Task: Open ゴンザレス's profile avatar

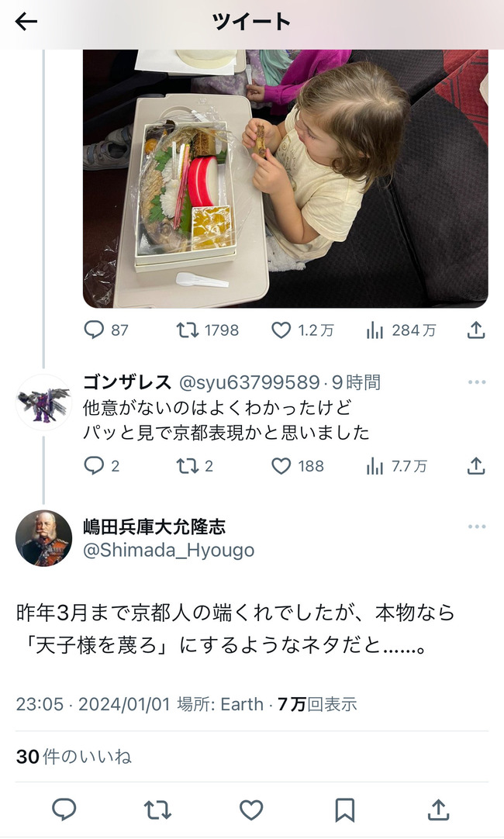Action: pos(43,403)
